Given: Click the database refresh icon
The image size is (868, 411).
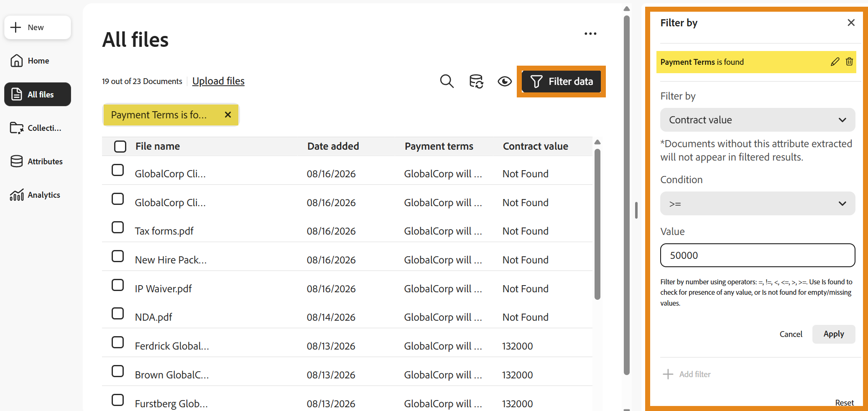Looking at the screenshot, I should [476, 81].
